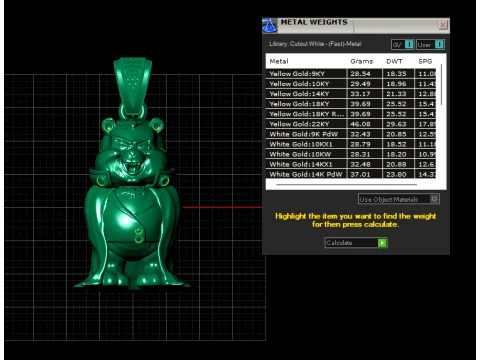Click the 33.17 grams value
The image size is (480, 360).
[x=360, y=94]
